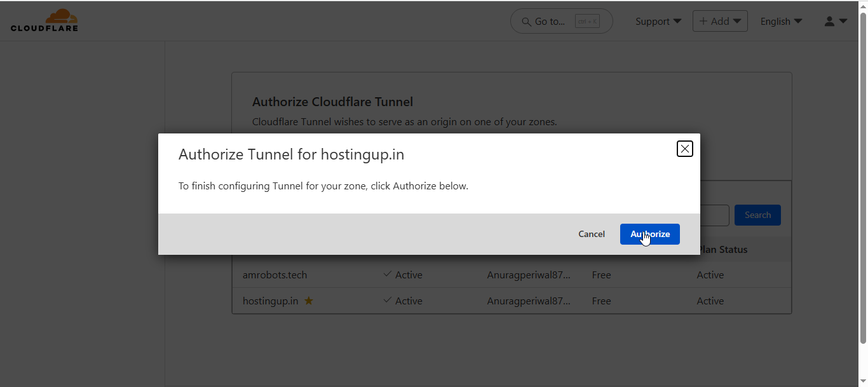Screen dimensions: 868x387
Task: Click the Authorize button
Action: [650, 234]
